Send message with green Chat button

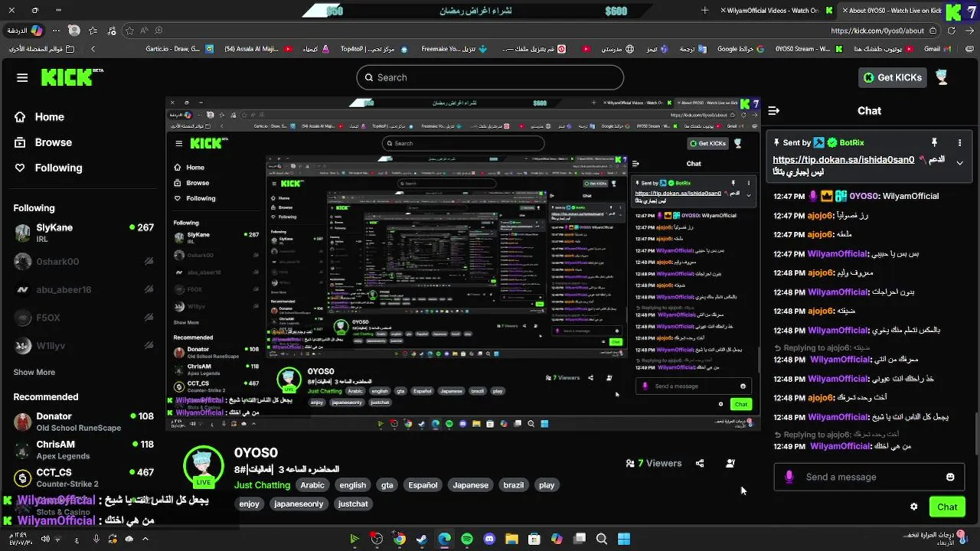click(947, 507)
